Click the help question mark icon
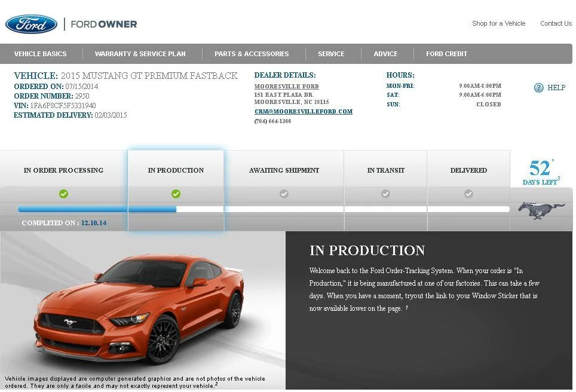The width and height of the screenshot is (576, 392). (538, 87)
